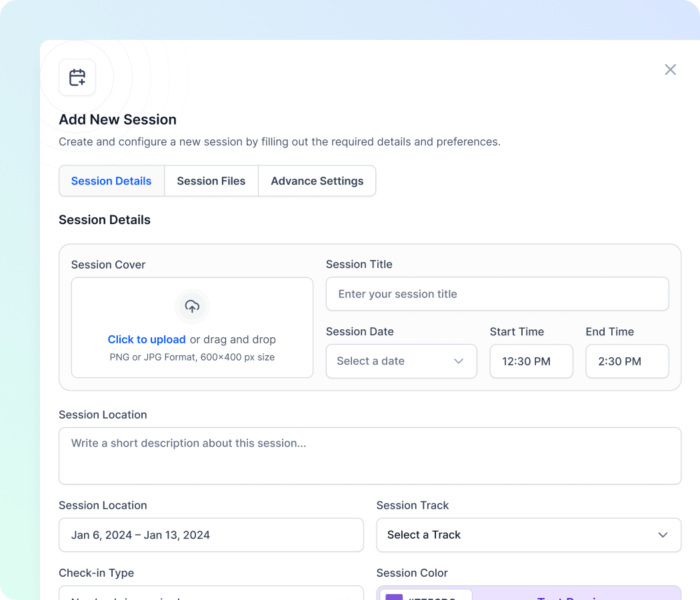Image resolution: width=700 pixels, height=600 pixels.
Task: Click the 'Session Track' label
Action: pos(413,505)
